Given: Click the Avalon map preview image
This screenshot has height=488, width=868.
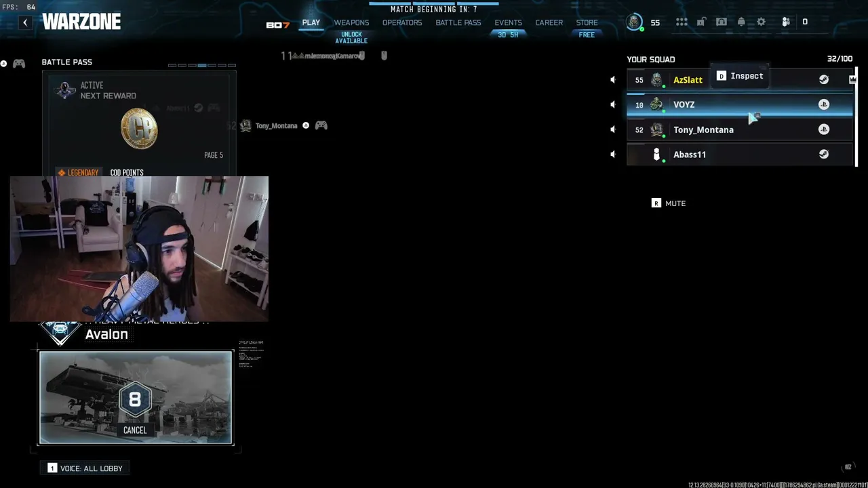Looking at the screenshot, I should (x=136, y=397).
